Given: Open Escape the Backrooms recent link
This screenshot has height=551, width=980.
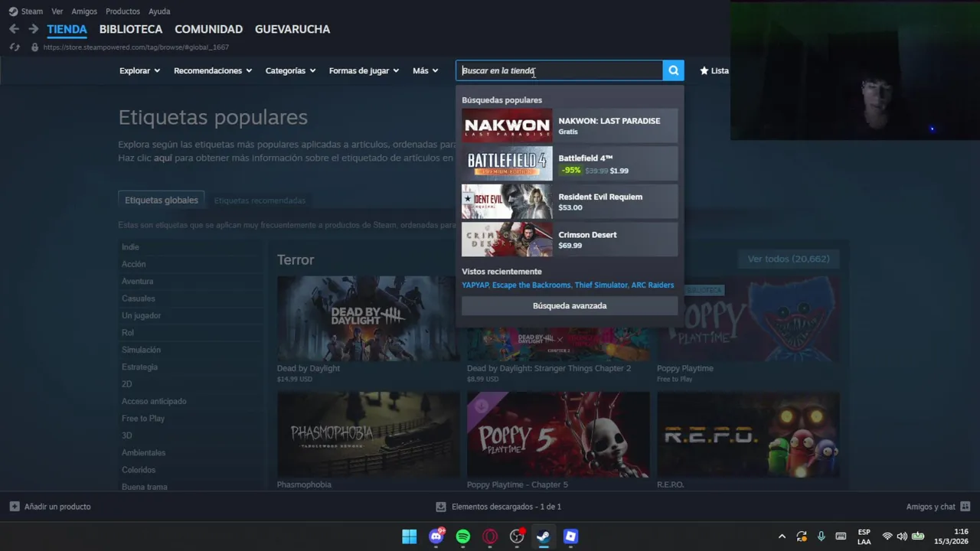Looking at the screenshot, I should (x=531, y=285).
